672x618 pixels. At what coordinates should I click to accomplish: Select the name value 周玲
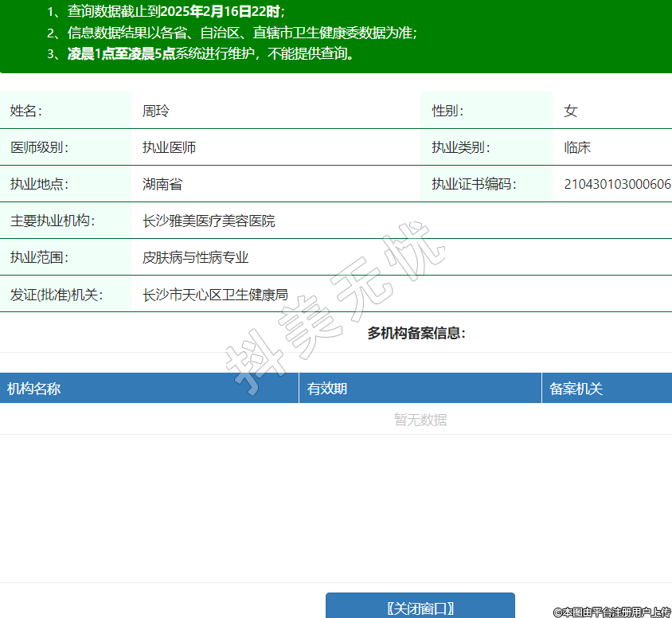156,111
